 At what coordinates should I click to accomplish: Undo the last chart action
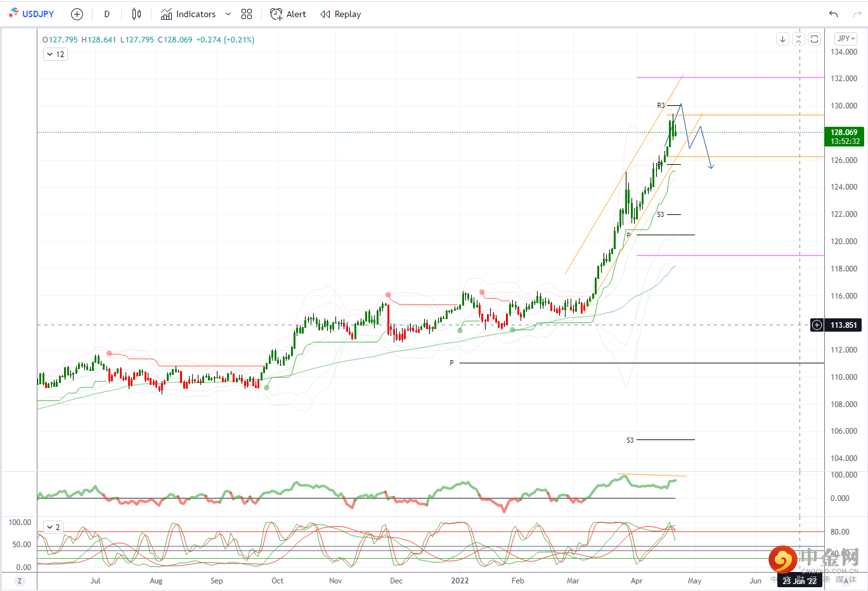833,14
